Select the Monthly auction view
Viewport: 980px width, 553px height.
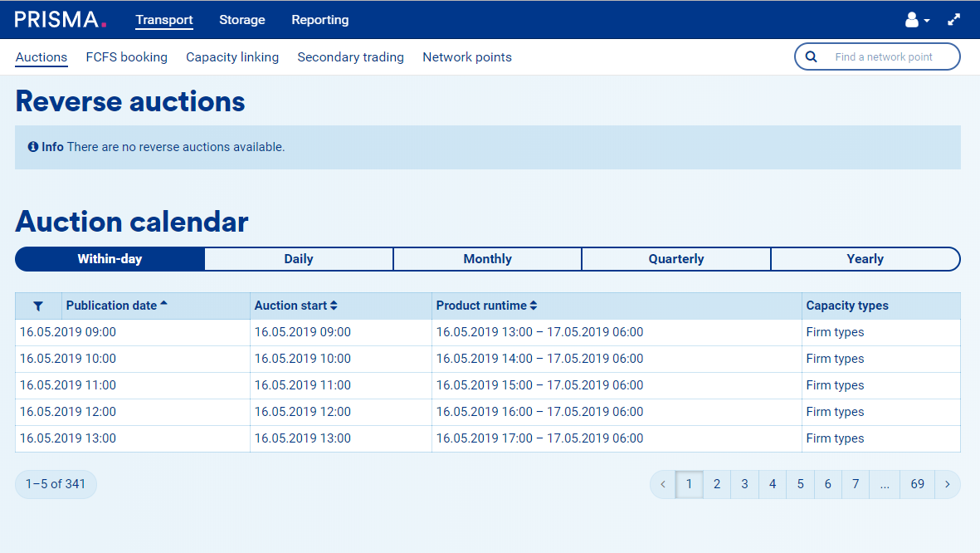(487, 259)
